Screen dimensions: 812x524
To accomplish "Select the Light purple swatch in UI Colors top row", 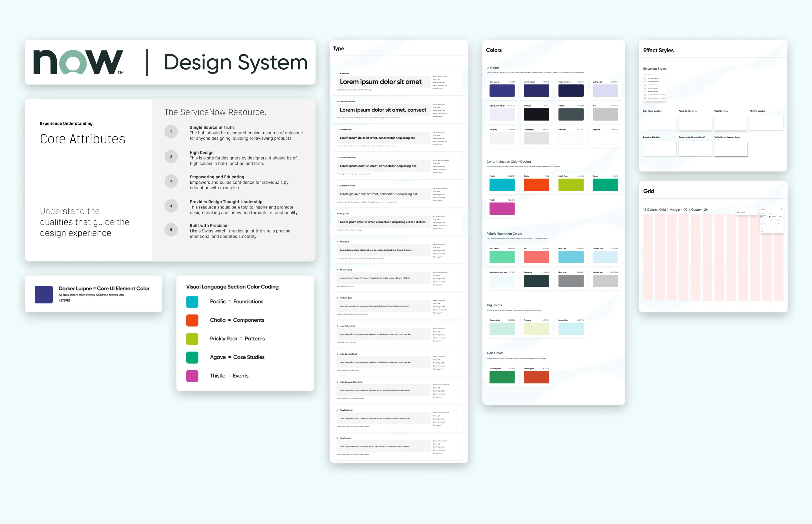I will [x=605, y=91].
